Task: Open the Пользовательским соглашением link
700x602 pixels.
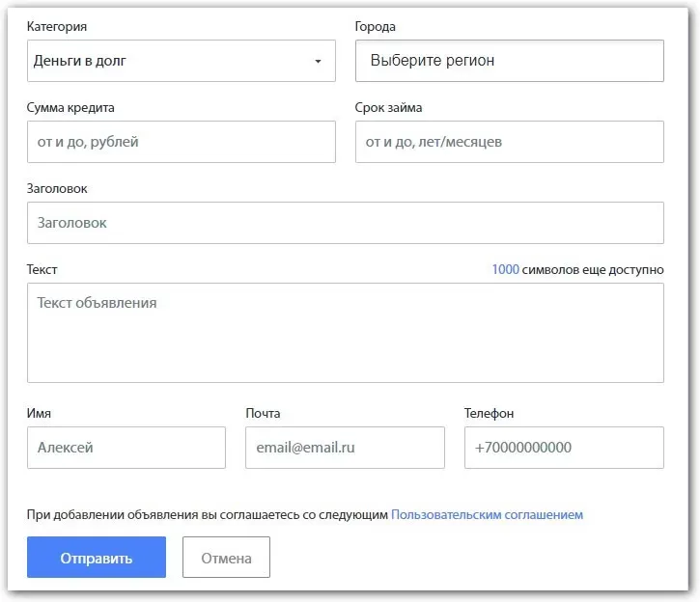Action: (x=487, y=514)
